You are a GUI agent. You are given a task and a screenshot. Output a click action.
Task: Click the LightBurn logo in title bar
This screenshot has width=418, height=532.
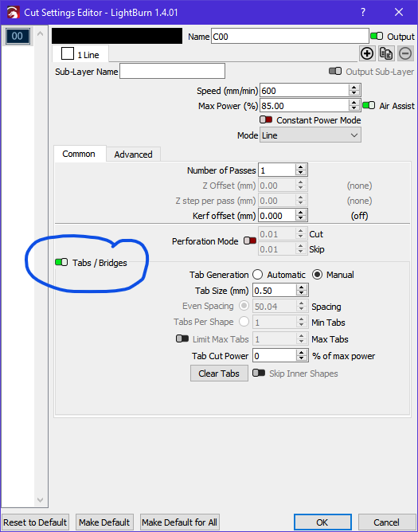click(13, 13)
